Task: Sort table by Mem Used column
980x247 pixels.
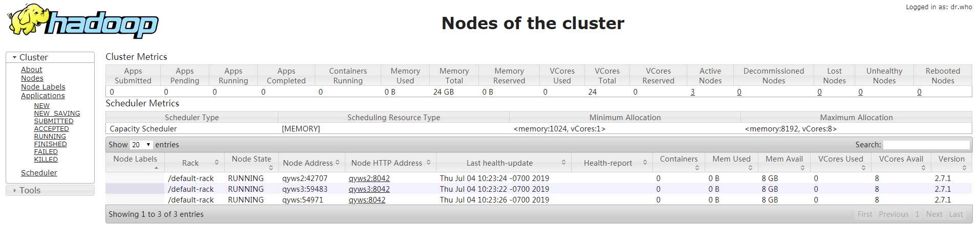Action: pyautogui.click(x=731, y=162)
